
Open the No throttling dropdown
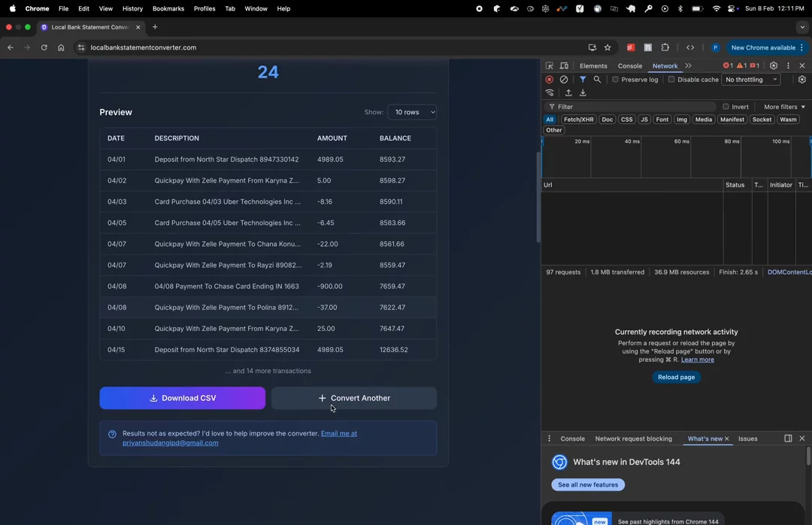pyautogui.click(x=751, y=80)
